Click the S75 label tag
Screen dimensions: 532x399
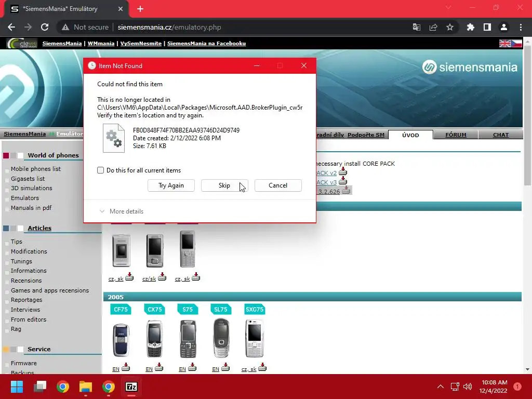click(x=188, y=309)
